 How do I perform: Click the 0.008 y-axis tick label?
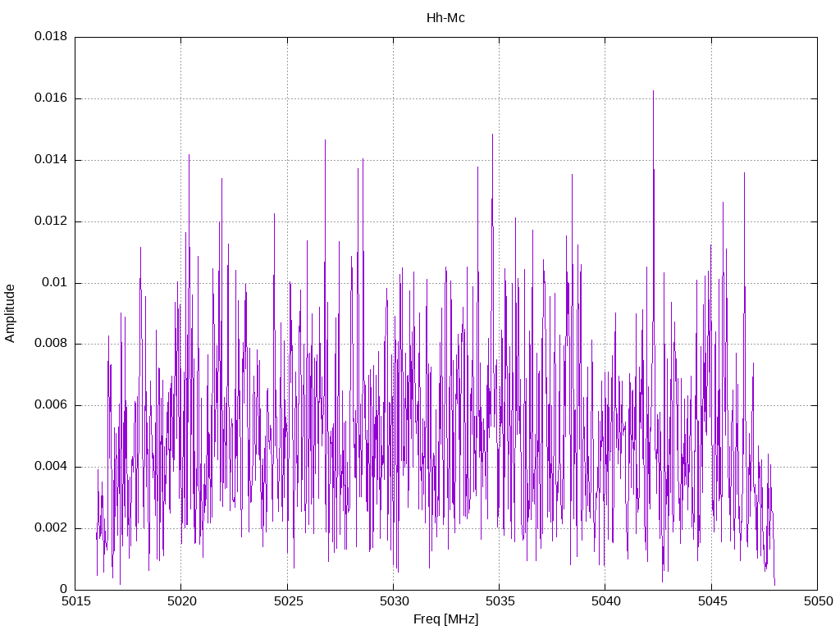[51, 344]
